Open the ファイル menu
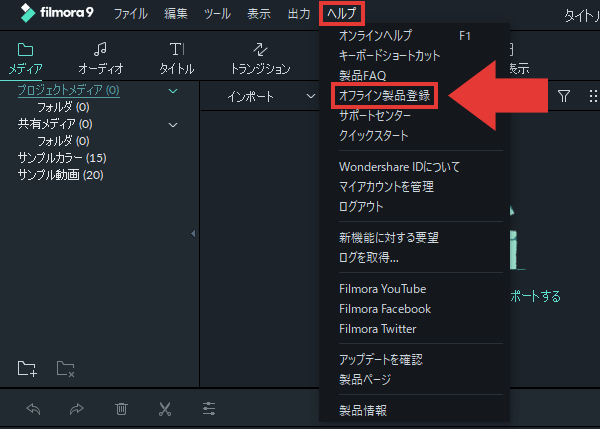This screenshot has width=600, height=429. (x=131, y=14)
